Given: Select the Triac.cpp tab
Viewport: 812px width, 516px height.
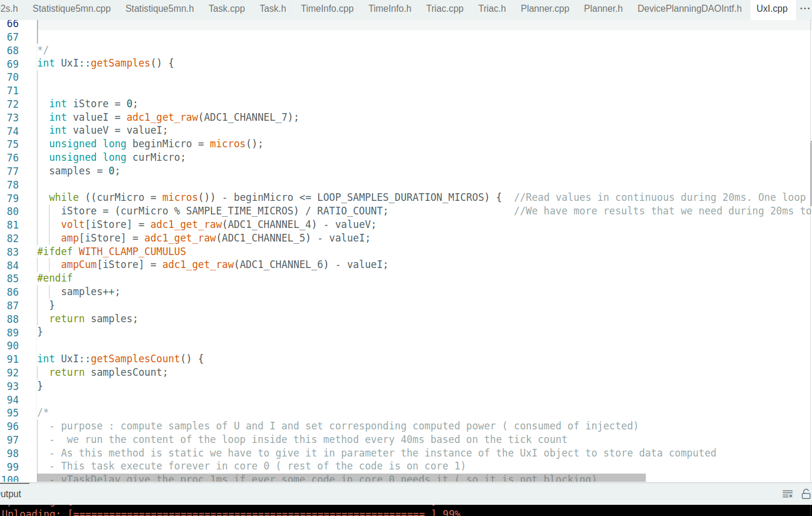Looking at the screenshot, I should (444, 9).
